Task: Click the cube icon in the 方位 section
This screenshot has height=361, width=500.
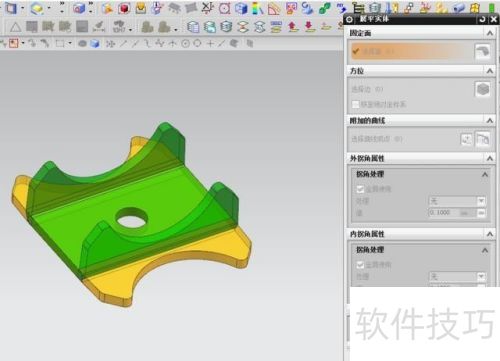Action: pos(483,89)
